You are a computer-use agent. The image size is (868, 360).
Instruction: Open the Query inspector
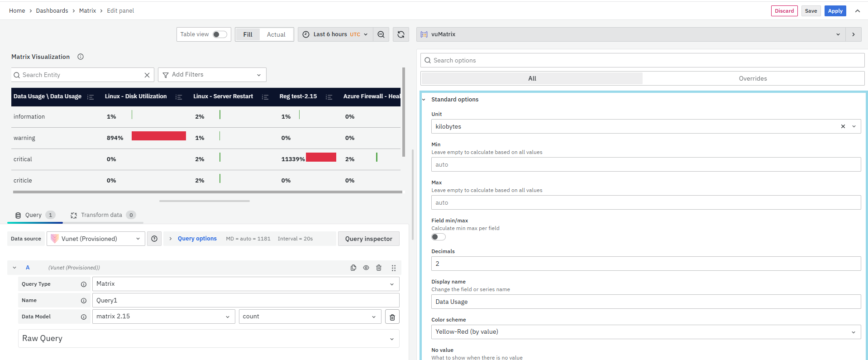coord(368,239)
